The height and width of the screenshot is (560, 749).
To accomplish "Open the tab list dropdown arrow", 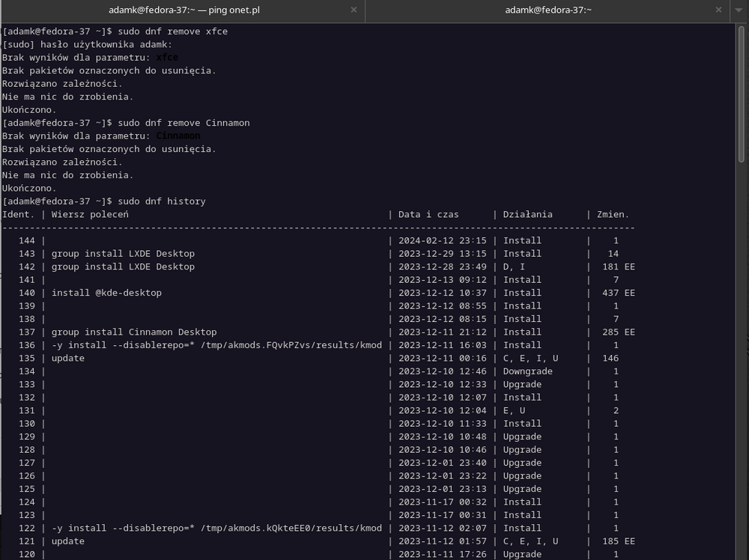I will (740, 10).
